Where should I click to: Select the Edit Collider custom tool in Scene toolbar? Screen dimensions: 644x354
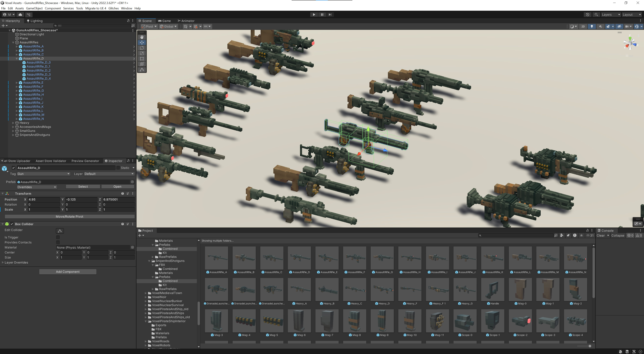pyautogui.click(x=142, y=70)
